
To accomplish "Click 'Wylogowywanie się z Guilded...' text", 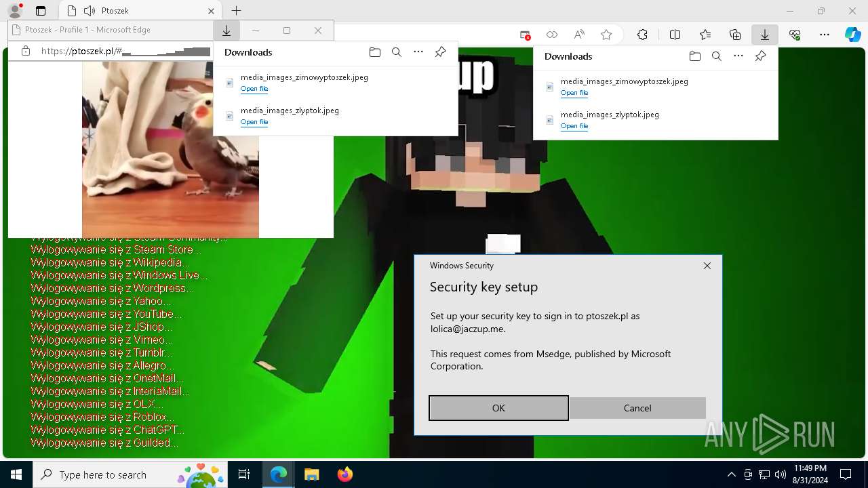I will tap(104, 443).
